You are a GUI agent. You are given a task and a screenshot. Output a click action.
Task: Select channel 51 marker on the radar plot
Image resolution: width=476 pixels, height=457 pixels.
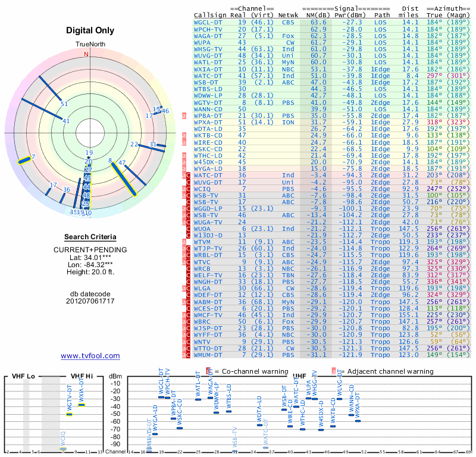pos(64,104)
